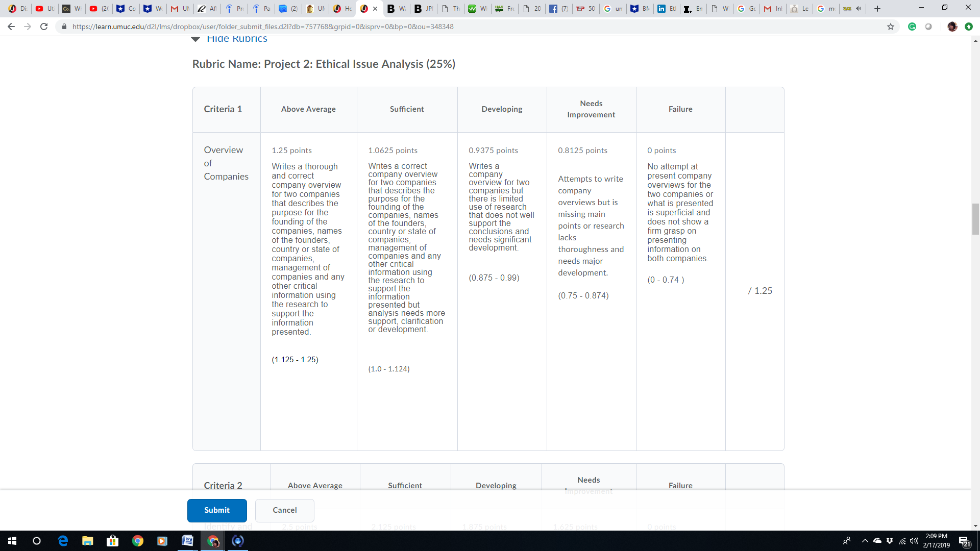
Task: Launch Microsoft Word from the taskbar
Action: click(x=187, y=541)
